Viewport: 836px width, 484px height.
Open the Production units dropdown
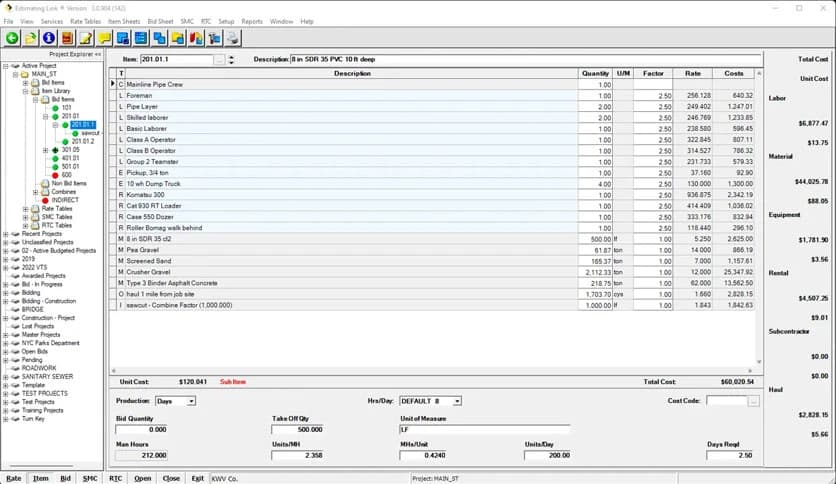click(x=191, y=401)
